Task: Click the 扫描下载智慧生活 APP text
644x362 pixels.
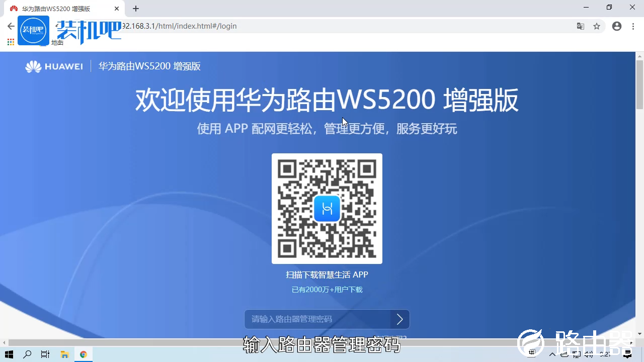Action: tap(327, 275)
